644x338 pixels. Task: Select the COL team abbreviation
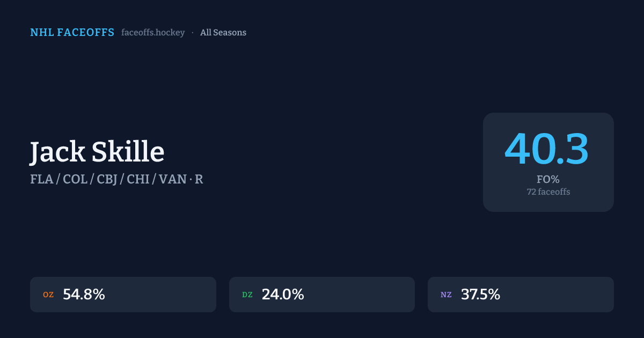[x=75, y=179]
